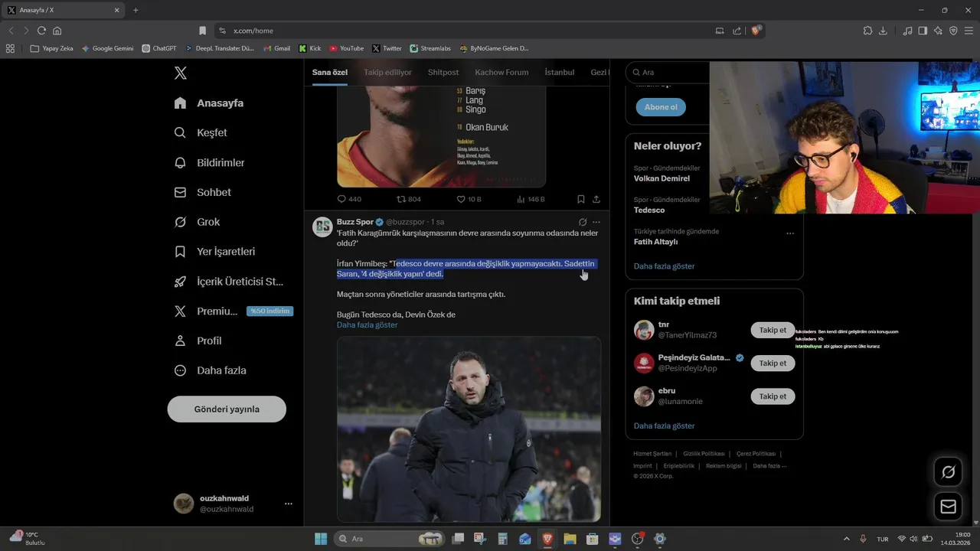The width and height of the screenshot is (980, 551).
Task: Show more trends under Neler oluyor
Action: point(664,266)
